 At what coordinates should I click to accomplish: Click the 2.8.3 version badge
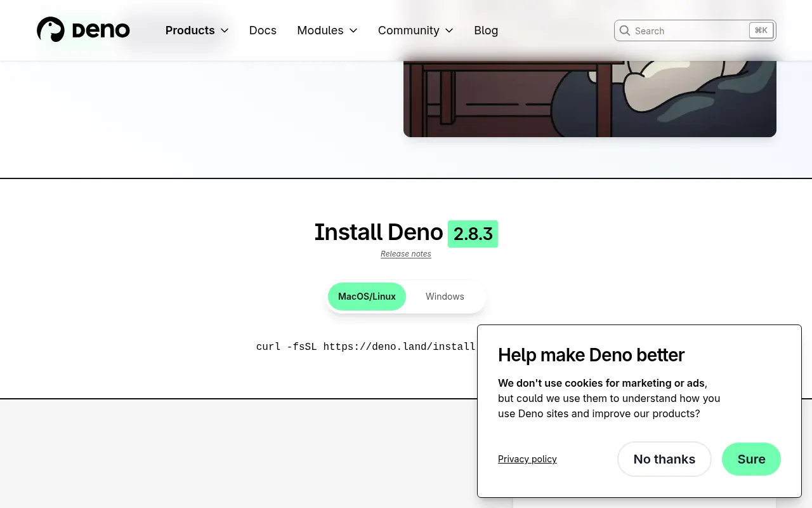pyautogui.click(x=473, y=234)
